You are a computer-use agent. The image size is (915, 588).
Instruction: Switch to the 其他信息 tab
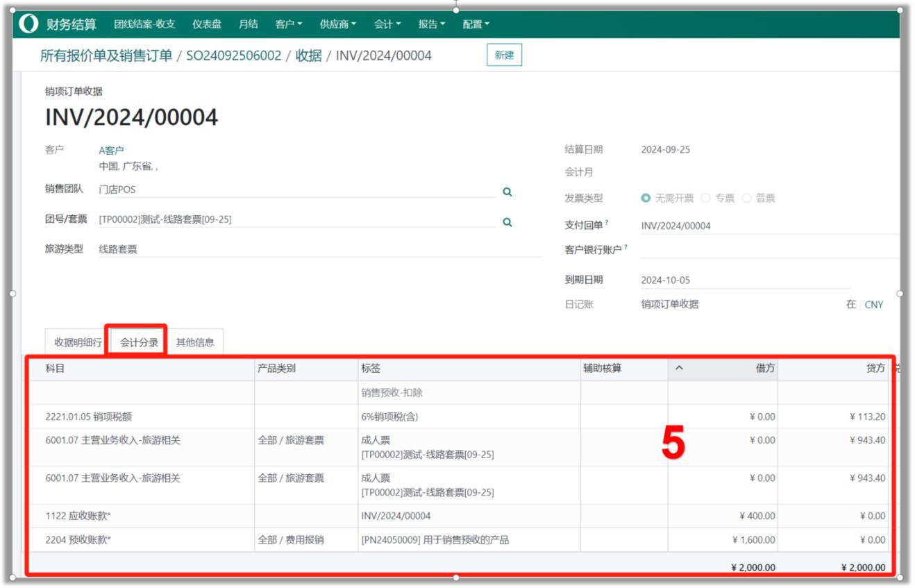tap(195, 342)
